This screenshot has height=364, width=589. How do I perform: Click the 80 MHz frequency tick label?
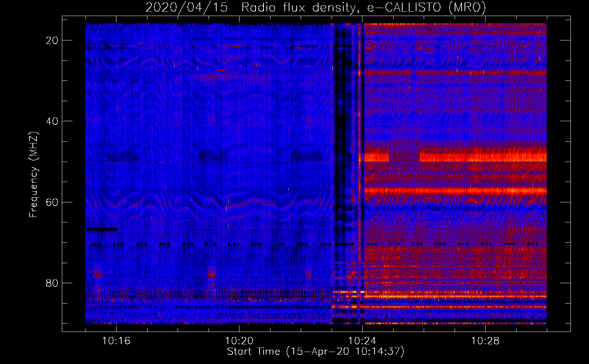tap(52, 283)
